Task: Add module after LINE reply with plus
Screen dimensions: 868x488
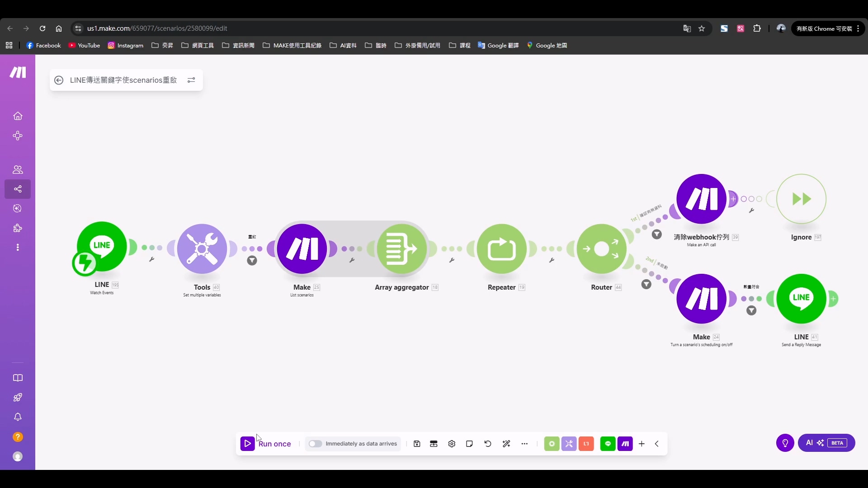Action: point(833,299)
